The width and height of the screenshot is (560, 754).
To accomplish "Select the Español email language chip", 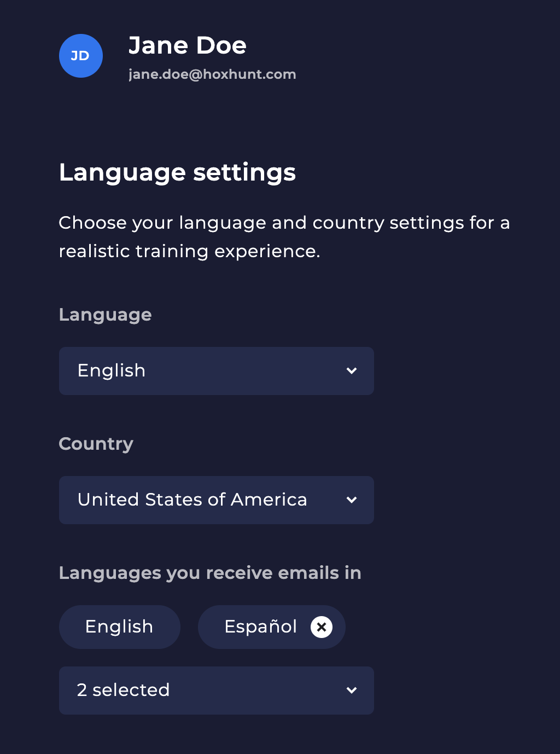I will 272,627.
